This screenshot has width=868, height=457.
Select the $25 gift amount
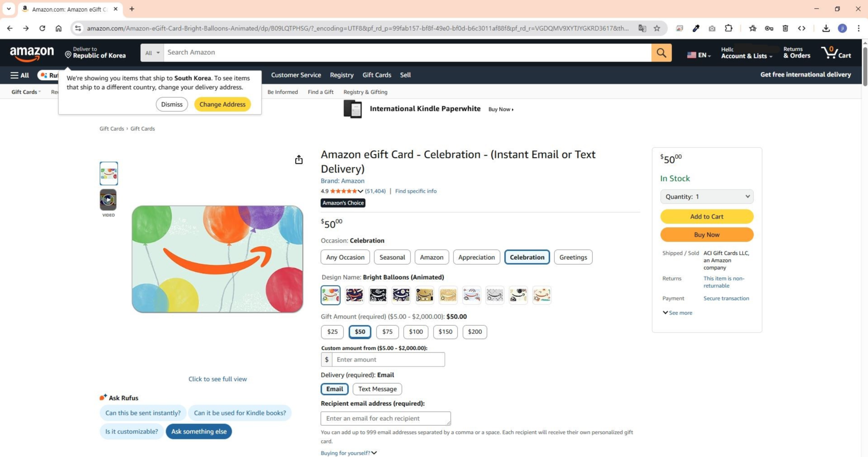pos(332,332)
